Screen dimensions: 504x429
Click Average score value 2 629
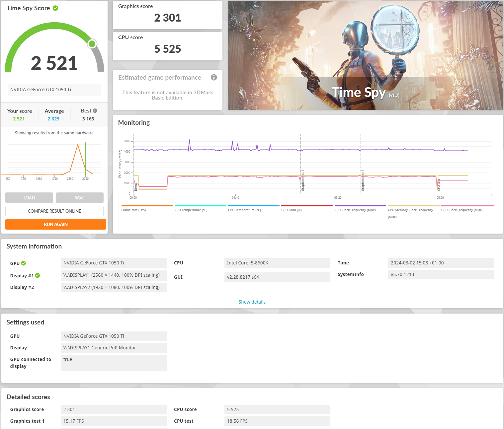[x=53, y=119]
